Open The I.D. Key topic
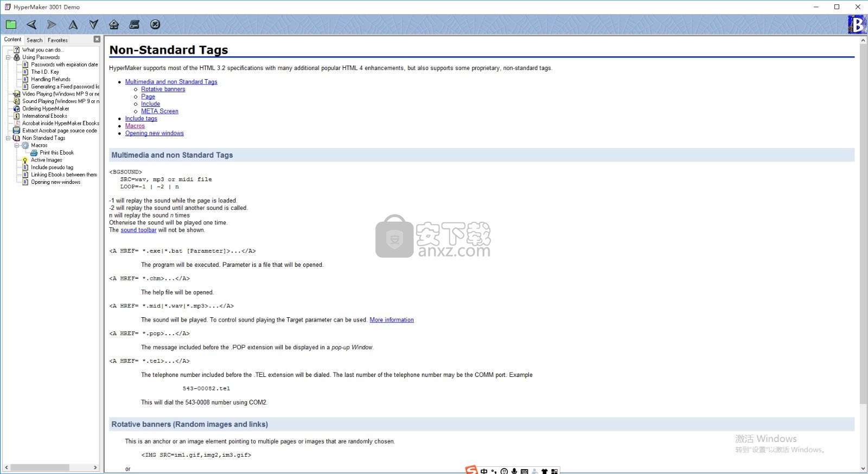The height and width of the screenshot is (474, 868). 45,72
